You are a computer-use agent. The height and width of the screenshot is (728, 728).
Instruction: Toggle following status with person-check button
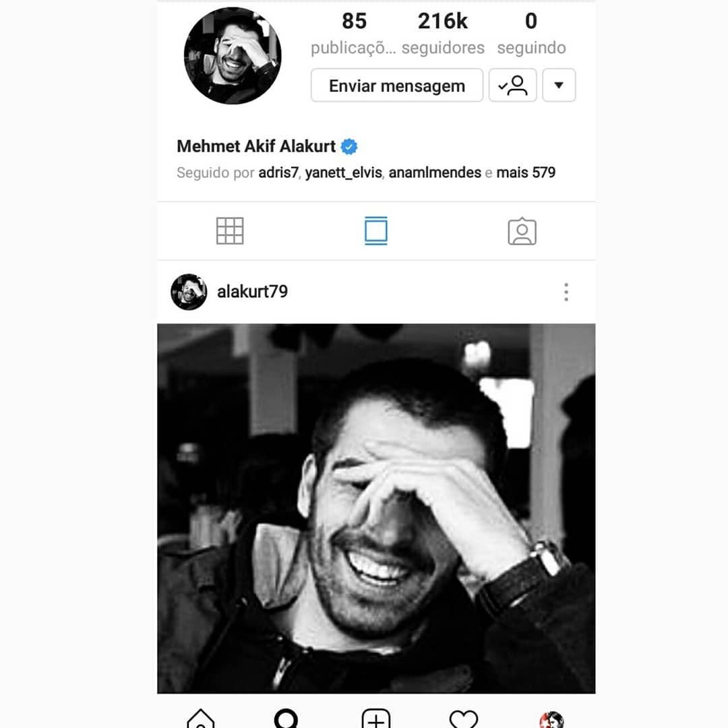point(512,86)
